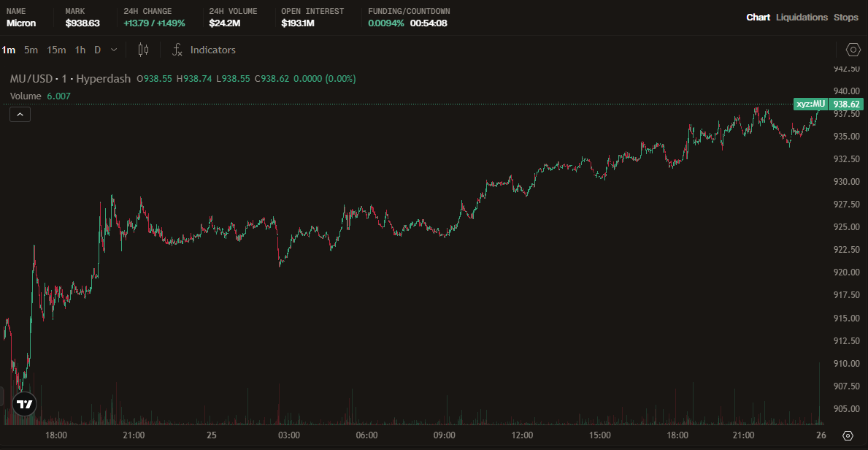Open the Chart tab
Image resolution: width=868 pixels, height=450 pixels.
[x=758, y=18]
